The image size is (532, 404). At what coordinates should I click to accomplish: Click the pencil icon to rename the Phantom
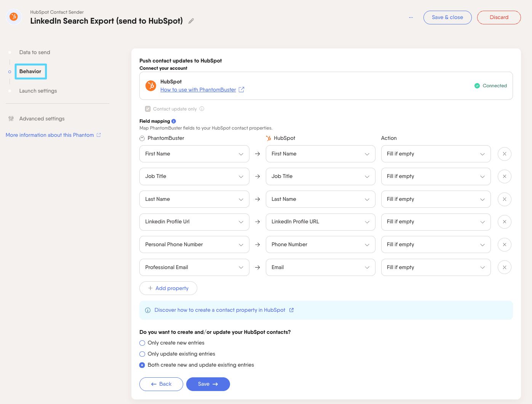pyautogui.click(x=191, y=21)
